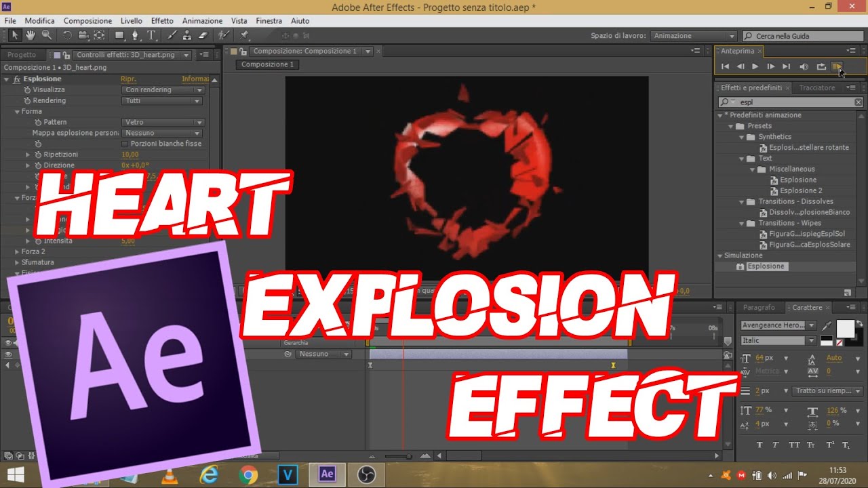Select the Brush tool

pyautogui.click(x=172, y=35)
